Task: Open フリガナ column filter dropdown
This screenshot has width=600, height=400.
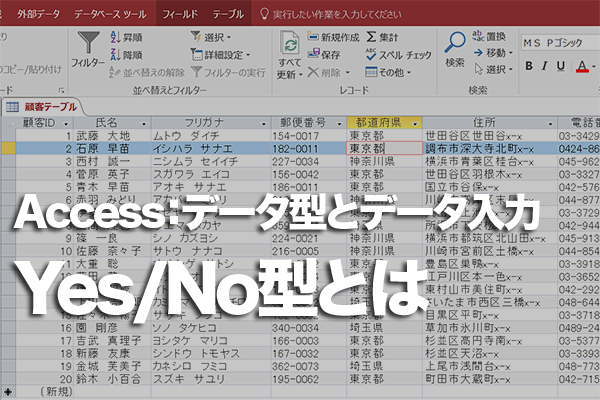Action: point(263,124)
